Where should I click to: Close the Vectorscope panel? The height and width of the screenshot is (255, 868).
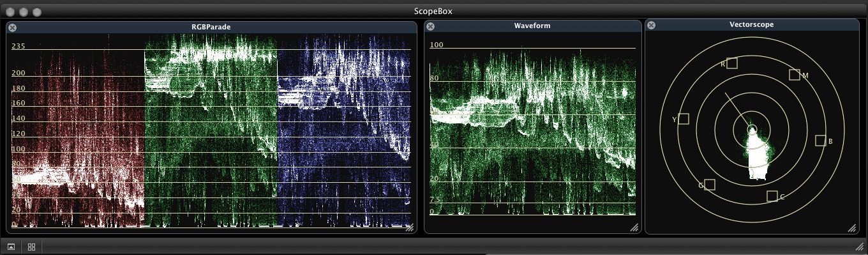click(651, 25)
